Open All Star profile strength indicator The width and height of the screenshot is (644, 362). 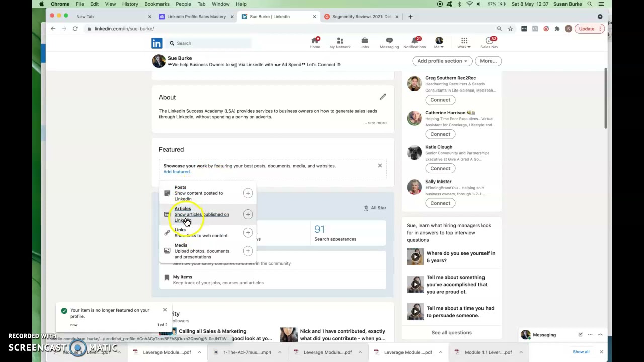click(x=375, y=208)
